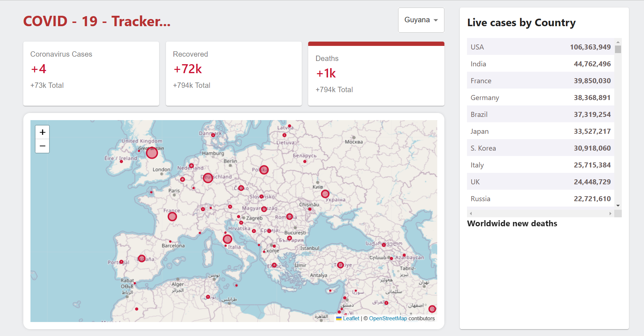The height and width of the screenshot is (336, 644).
Task: Click the circle marker over Türkiye
Action: [x=340, y=265]
